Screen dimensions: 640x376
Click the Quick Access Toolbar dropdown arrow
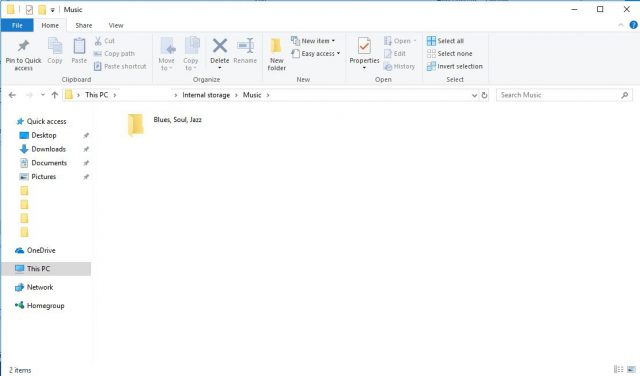click(x=52, y=10)
